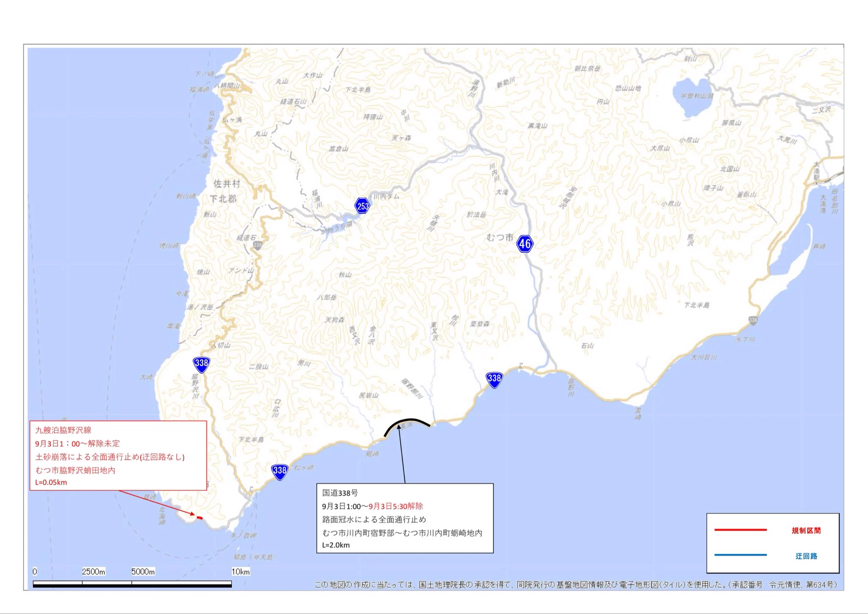The image size is (868, 614).
Task: Click the 黒滝山 mountain label
Action: tap(537, 126)
